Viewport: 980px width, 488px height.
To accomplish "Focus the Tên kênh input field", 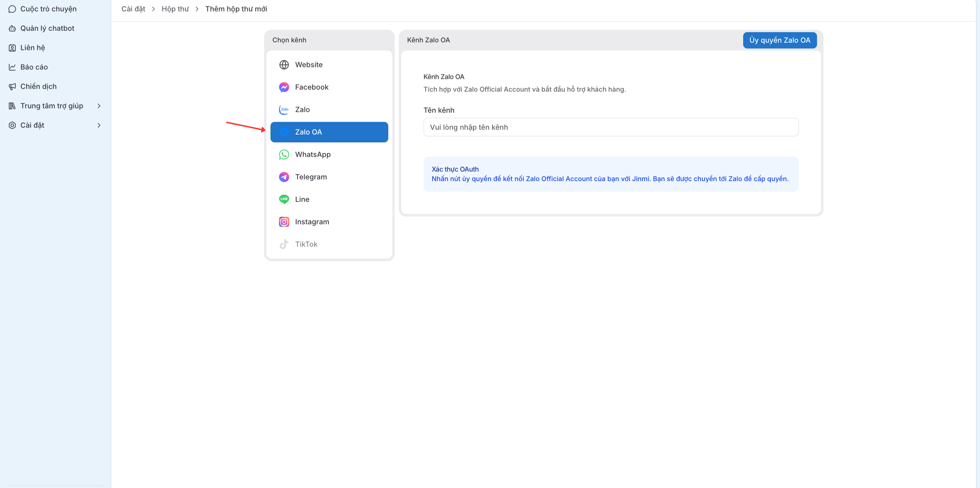I will (610, 127).
